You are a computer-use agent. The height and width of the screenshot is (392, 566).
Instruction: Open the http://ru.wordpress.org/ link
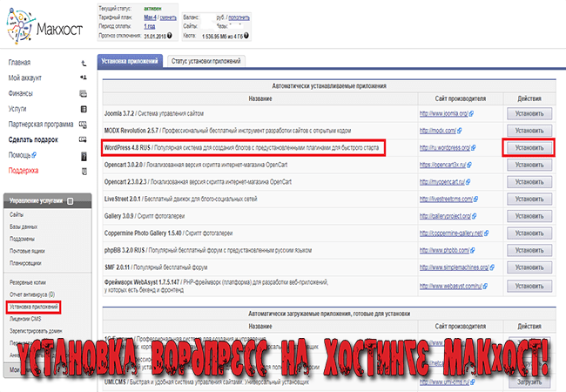click(445, 147)
